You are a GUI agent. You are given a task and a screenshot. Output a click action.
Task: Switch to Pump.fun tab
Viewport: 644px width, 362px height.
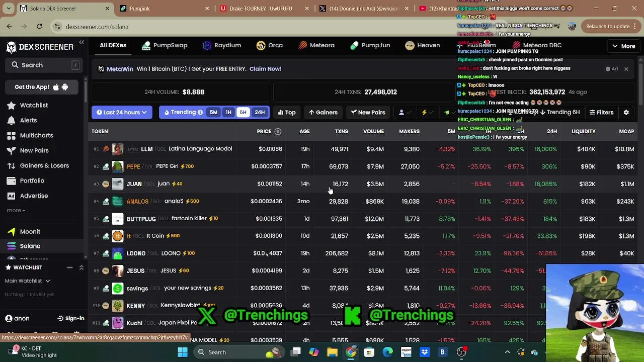[x=370, y=46]
